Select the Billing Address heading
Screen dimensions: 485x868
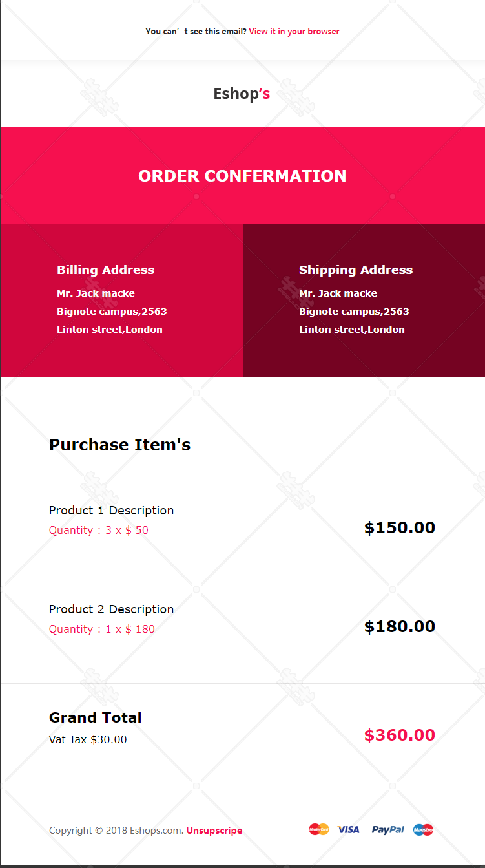[106, 270]
